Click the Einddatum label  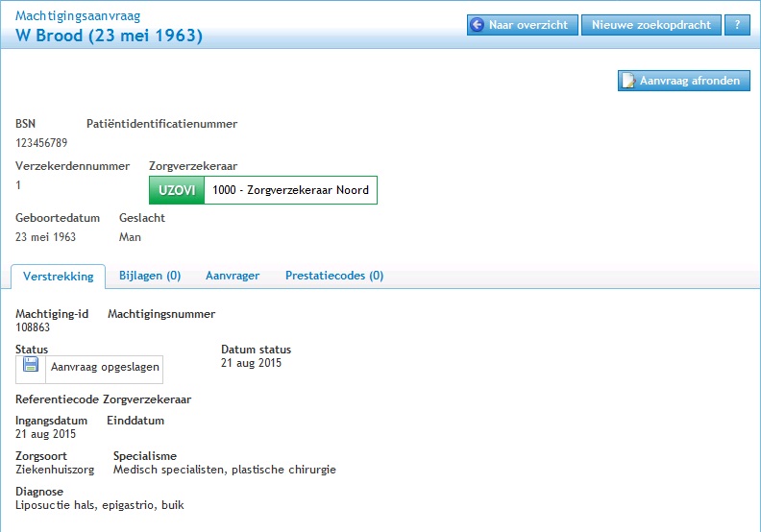[x=135, y=421]
